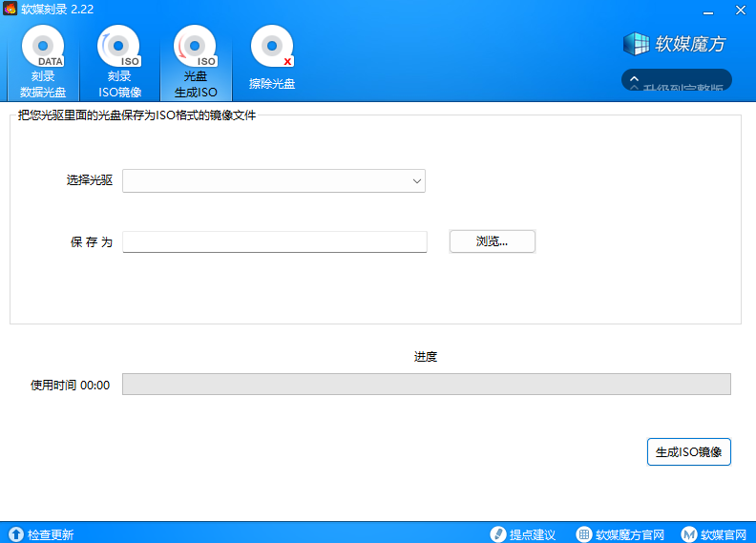756x543 pixels.
Task: Click the grid icon for 软媒魔方官网
Action: click(584, 534)
